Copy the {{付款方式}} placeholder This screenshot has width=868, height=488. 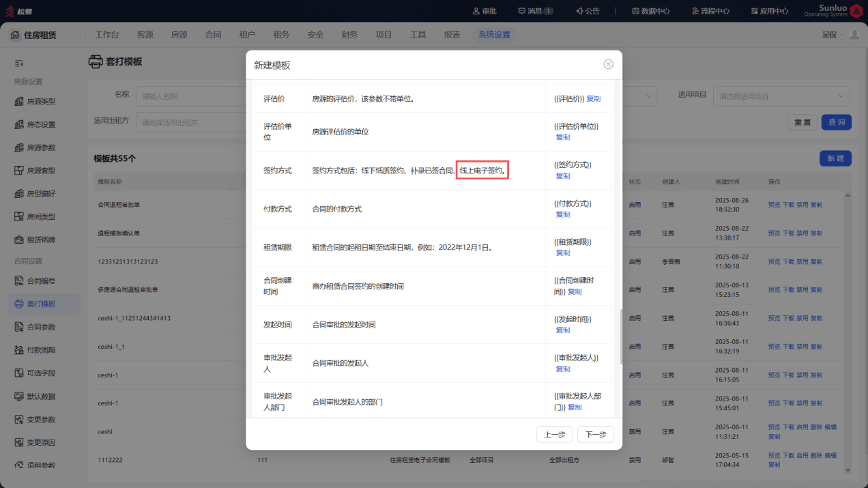563,214
